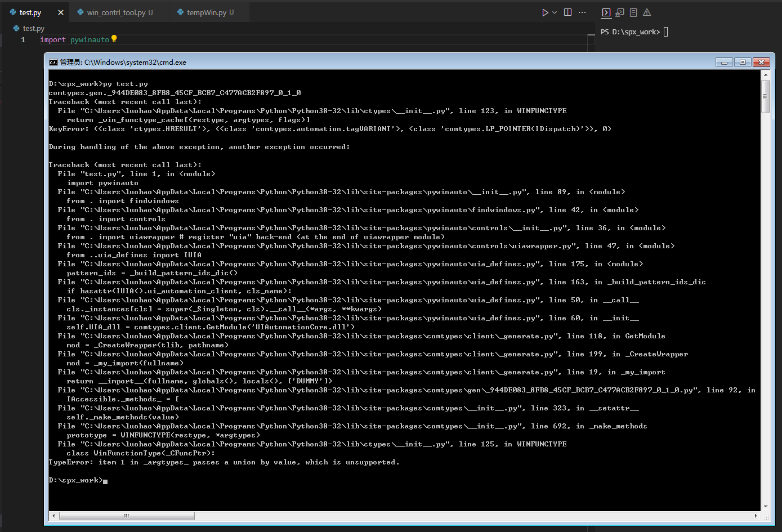Click the 'return __import__(fullname' line
Viewport: 782px width, 532px height.
pyautogui.click(x=199, y=381)
